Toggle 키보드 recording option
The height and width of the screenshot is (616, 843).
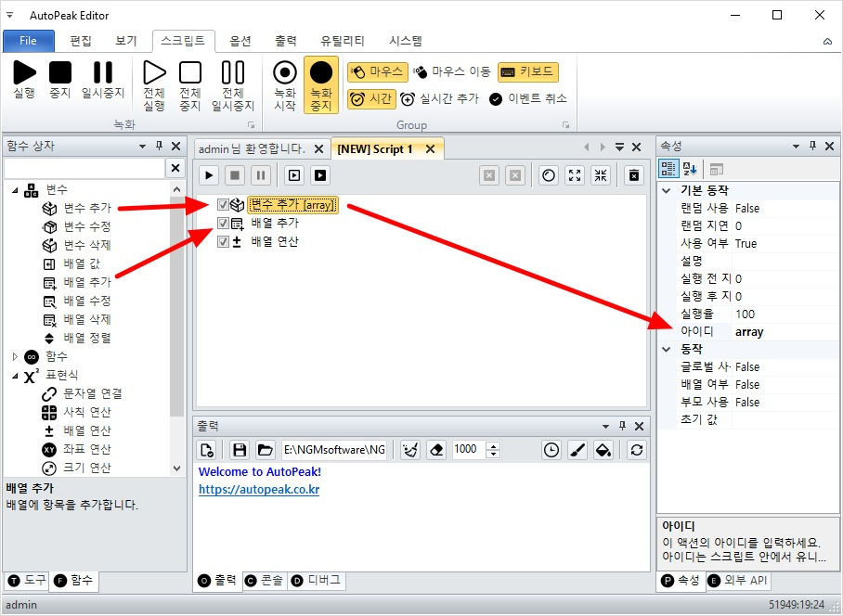528,71
